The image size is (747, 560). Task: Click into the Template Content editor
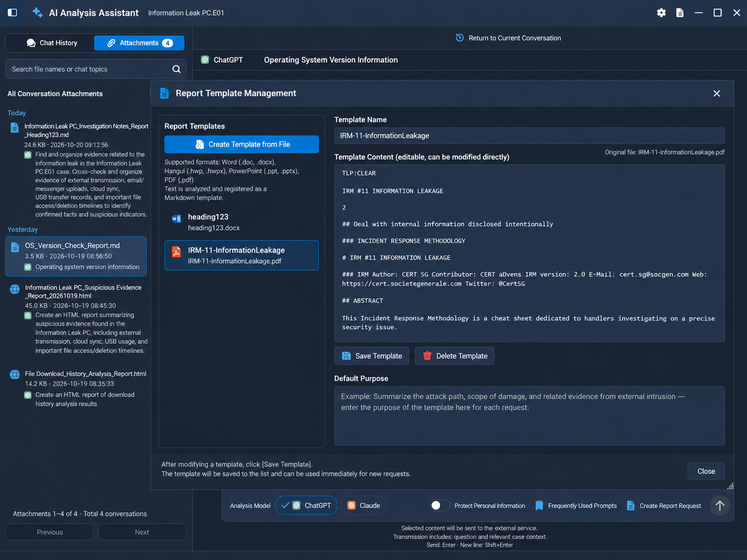click(529, 253)
